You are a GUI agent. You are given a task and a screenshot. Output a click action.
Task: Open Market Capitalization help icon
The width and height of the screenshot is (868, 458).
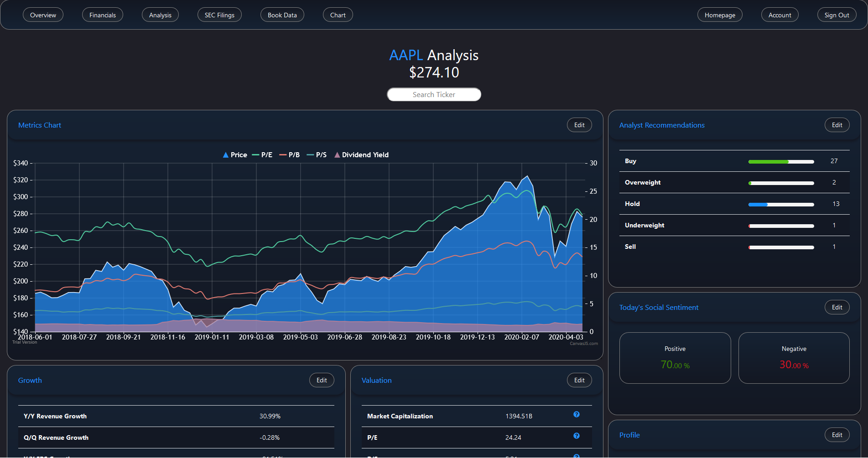point(577,414)
